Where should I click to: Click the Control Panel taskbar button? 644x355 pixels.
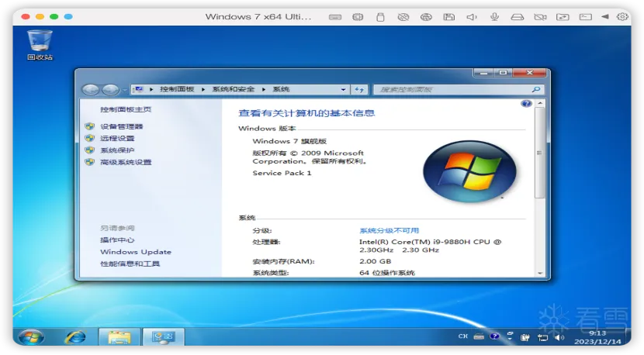(x=164, y=337)
